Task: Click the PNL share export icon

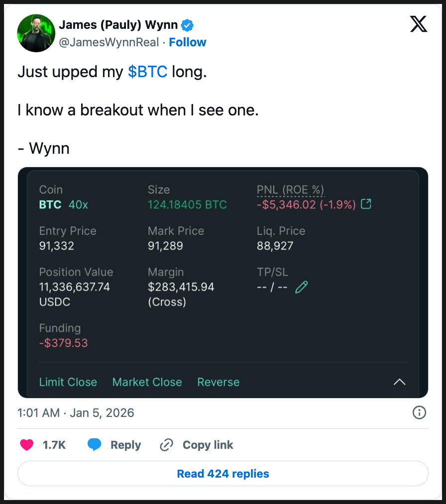Action: click(366, 204)
